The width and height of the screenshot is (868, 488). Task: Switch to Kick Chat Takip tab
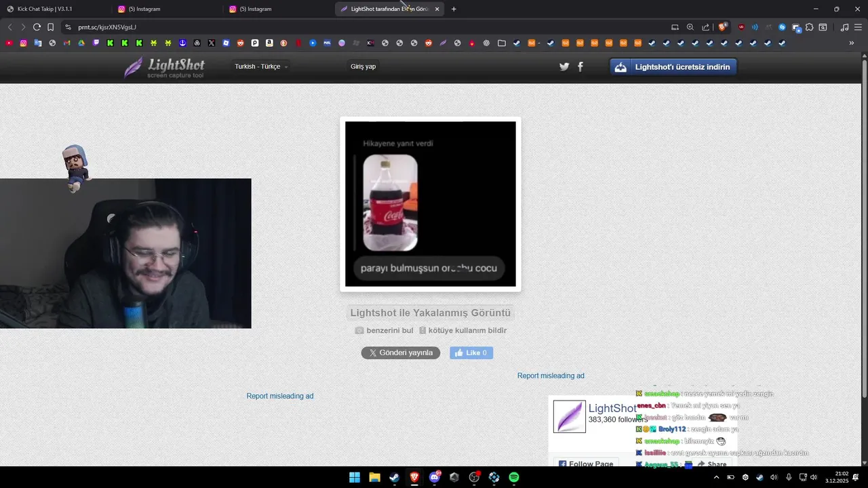coord(54,9)
